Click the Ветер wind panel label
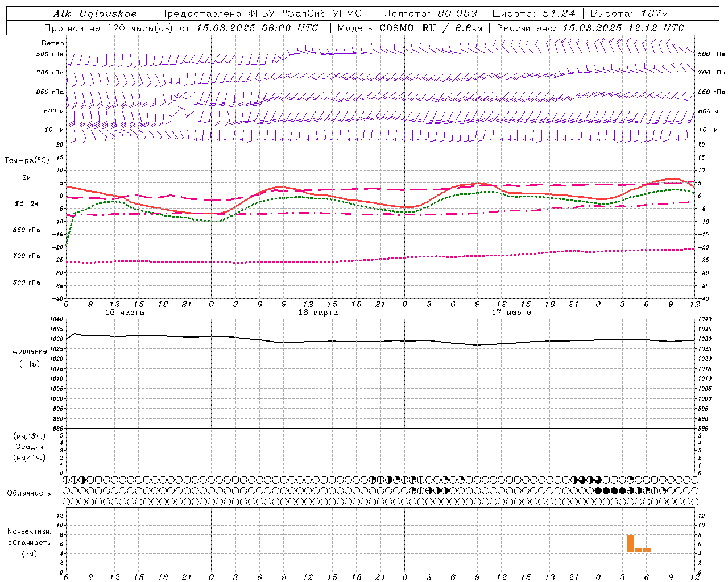 (53, 43)
